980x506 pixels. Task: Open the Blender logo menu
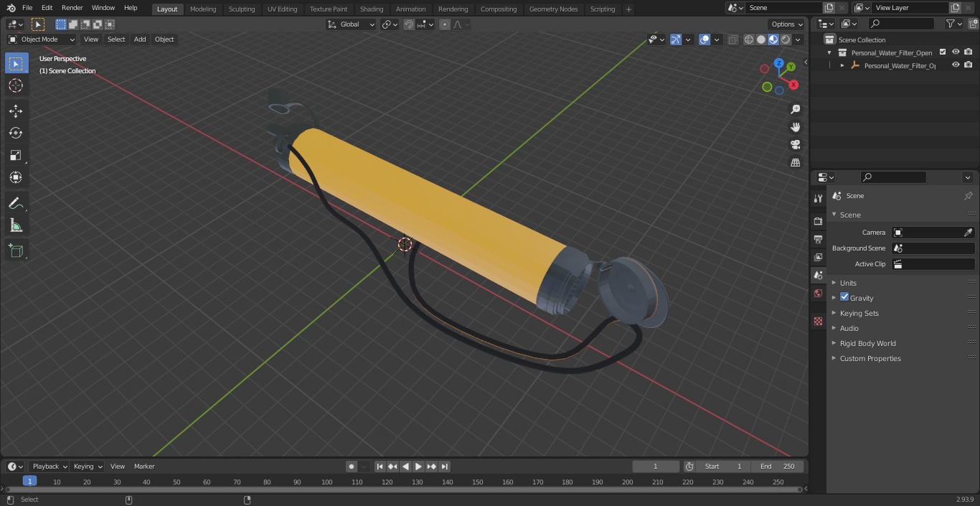[11, 7]
